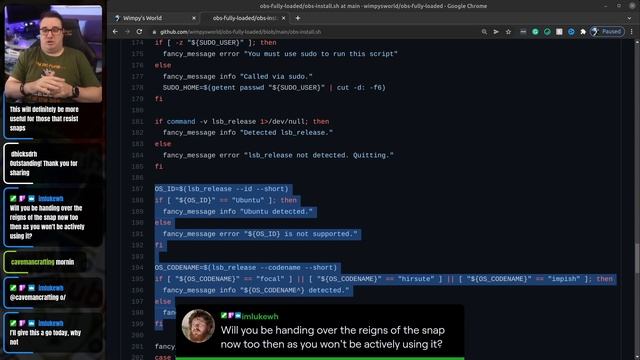This screenshot has width=640, height=360.
Task: Reload the GitHub page
Action: (140, 32)
